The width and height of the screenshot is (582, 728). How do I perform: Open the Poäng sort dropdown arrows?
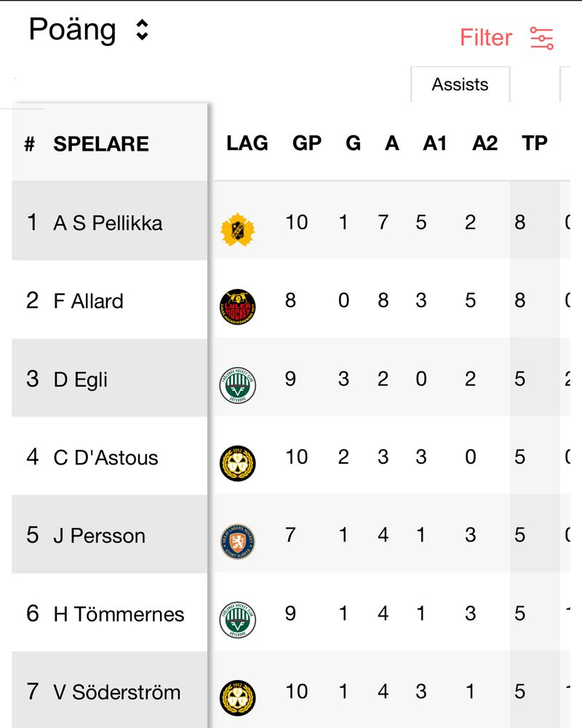pyautogui.click(x=142, y=30)
